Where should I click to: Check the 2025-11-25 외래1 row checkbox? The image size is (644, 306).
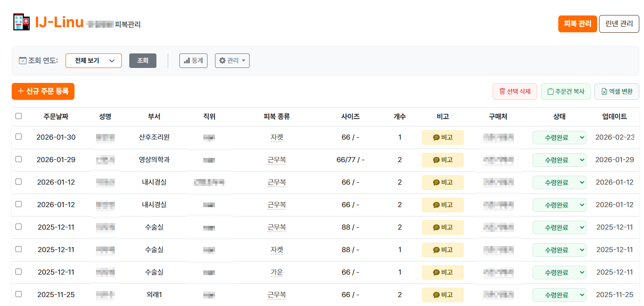click(18, 294)
